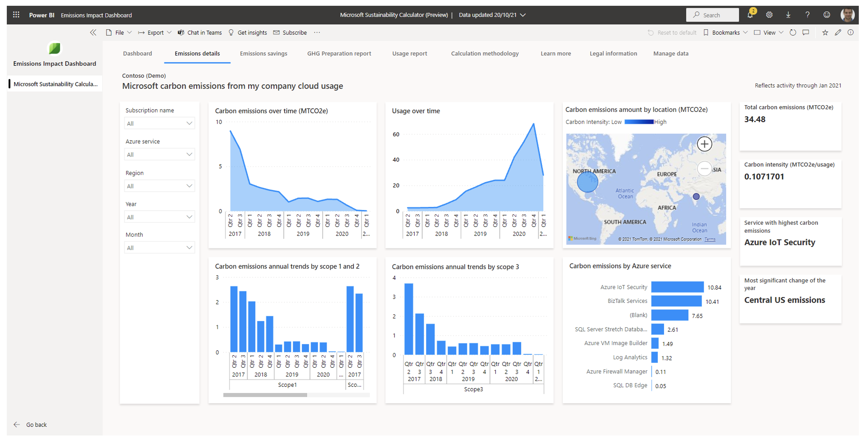Zoom in on the map with plus
The width and height of the screenshot is (868, 445).
(705, 144)
